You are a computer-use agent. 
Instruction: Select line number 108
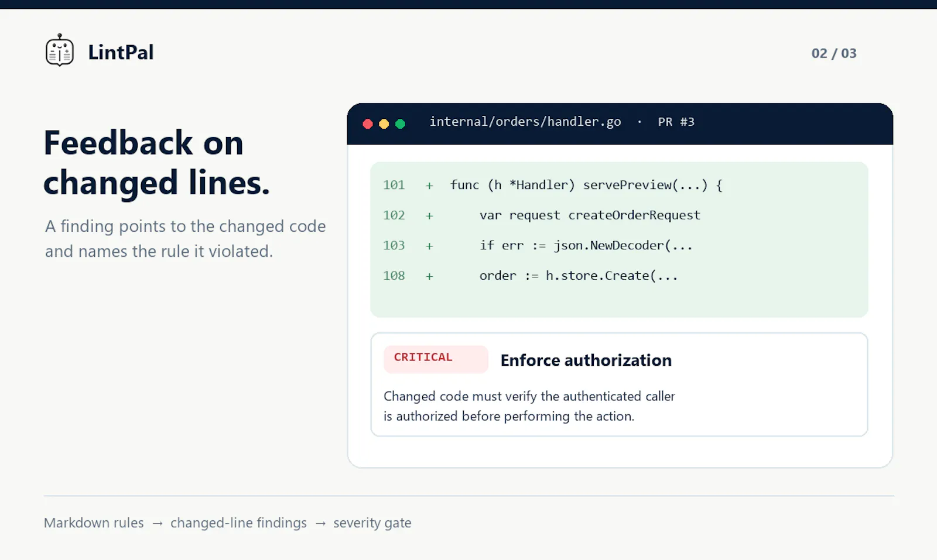[x=394, y=276]
